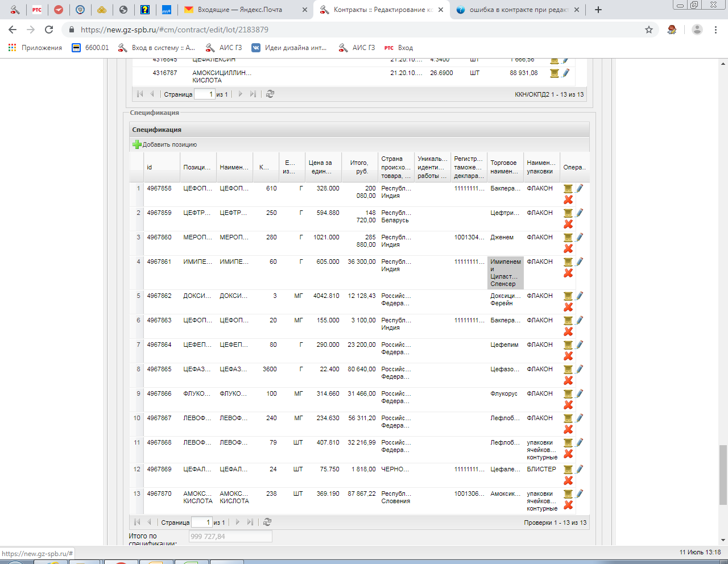Open Приложения in bookmarks bar
The image size is (728, 564).
pyautogui.click(x=35, y=48)
